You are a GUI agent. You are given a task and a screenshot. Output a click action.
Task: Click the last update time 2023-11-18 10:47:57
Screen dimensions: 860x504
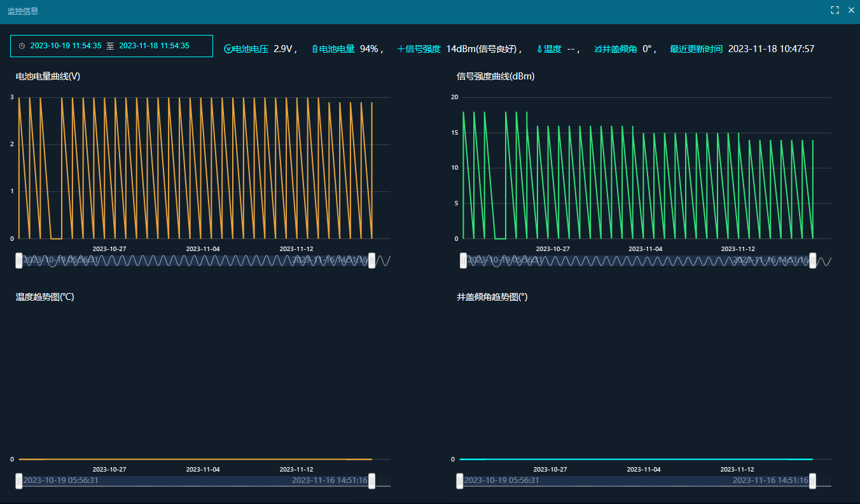point(771,49)
